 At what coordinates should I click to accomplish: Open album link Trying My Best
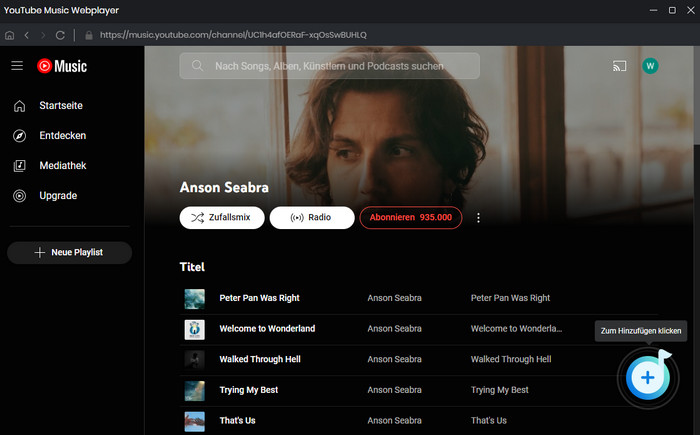500,390
